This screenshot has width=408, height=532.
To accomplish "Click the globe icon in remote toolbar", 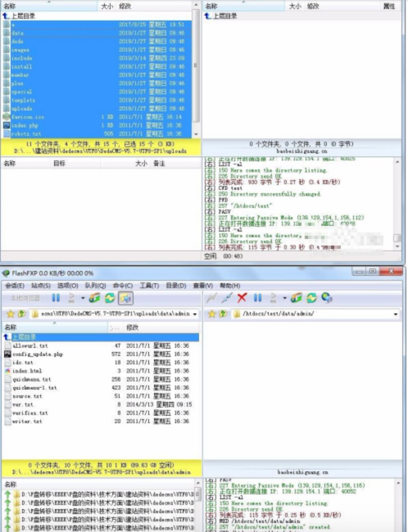I will [x=326, y=298].
